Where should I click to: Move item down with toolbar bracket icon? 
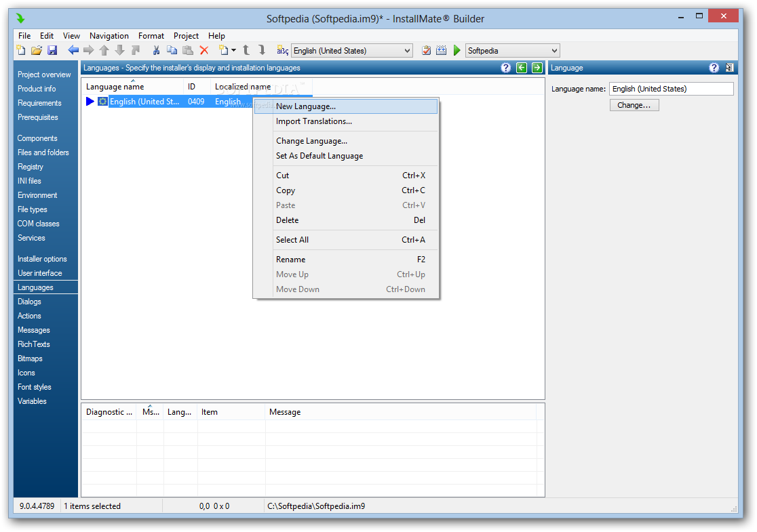262,50
